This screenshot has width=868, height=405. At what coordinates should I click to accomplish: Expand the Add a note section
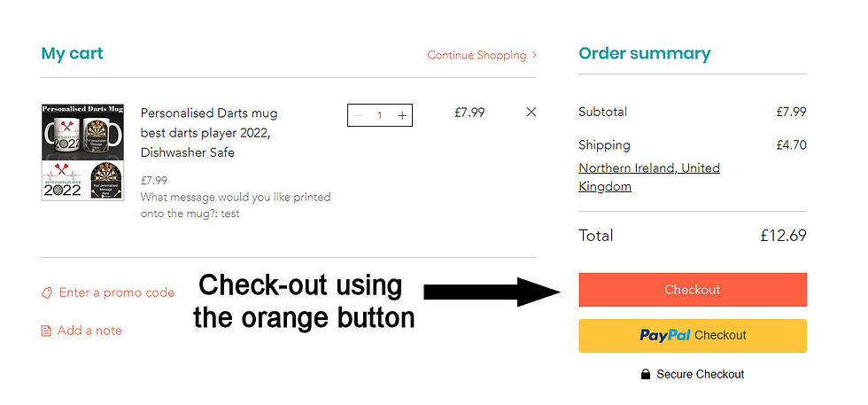coord(89,331)
